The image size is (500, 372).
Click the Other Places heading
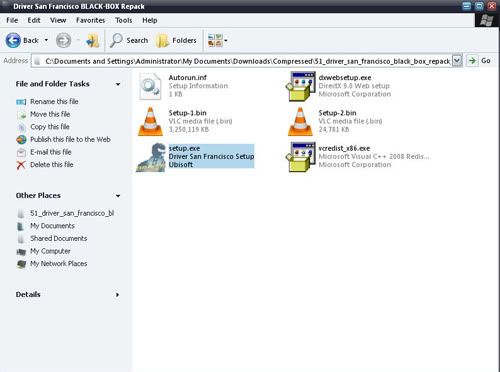click(38, 196)
